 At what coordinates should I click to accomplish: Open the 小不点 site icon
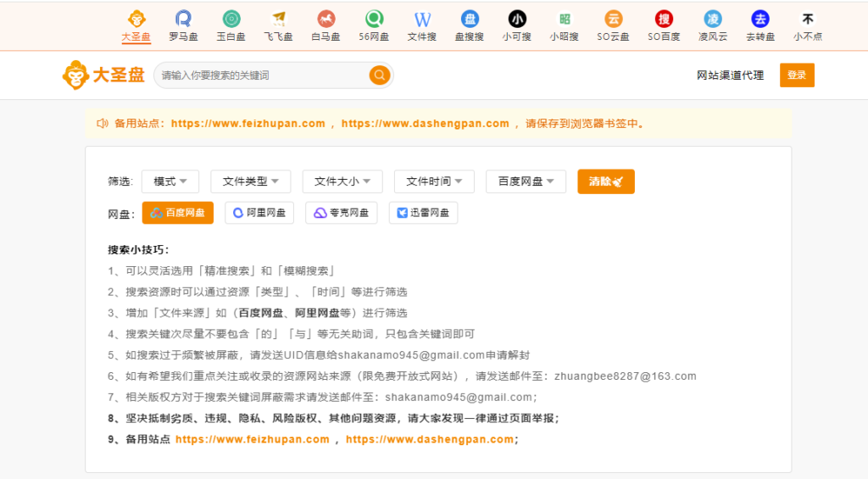808,19
